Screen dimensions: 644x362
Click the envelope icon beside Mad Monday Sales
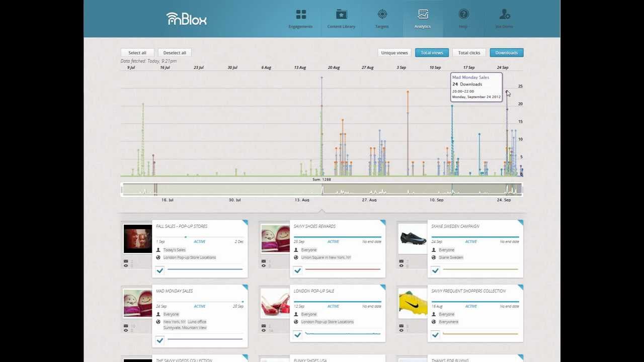coord(126,326)
